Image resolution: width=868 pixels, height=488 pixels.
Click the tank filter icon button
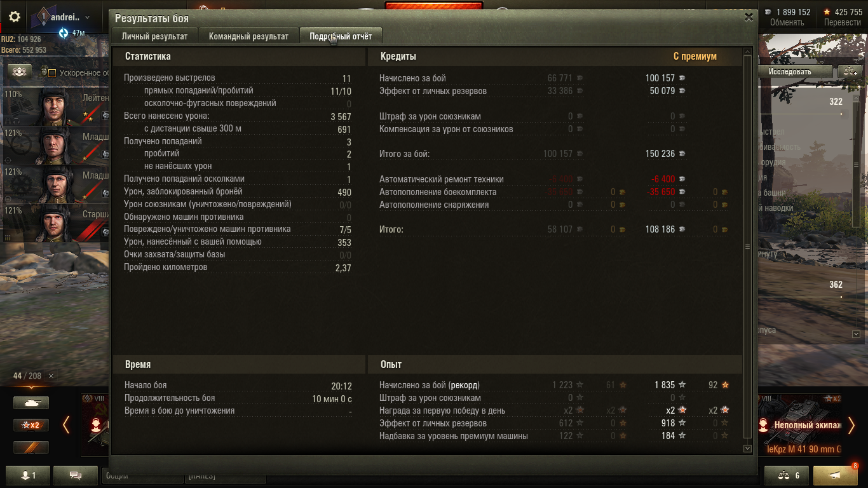(31, 403)
